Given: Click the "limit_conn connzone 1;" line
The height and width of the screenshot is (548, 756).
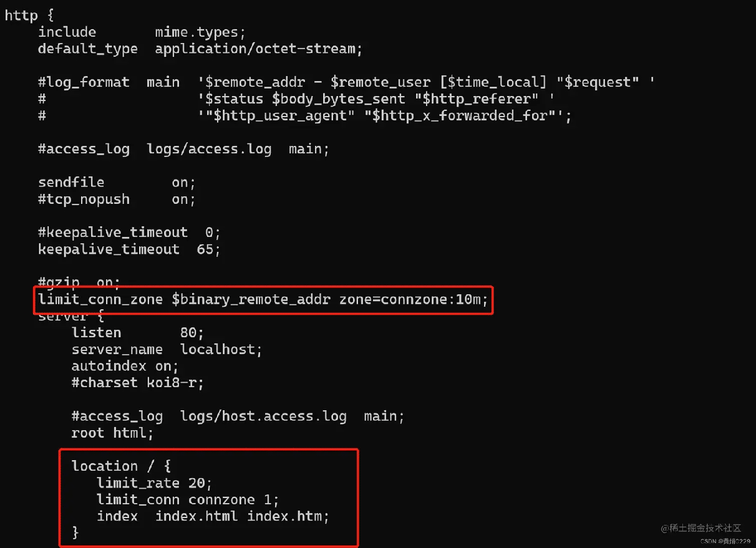Looking at the screenshot, I should pos(188,499).
